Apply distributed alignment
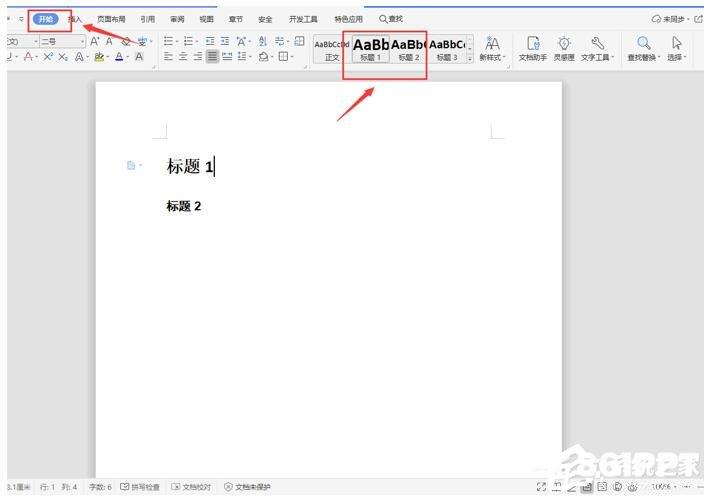709x499 pixels. (227, 56)
